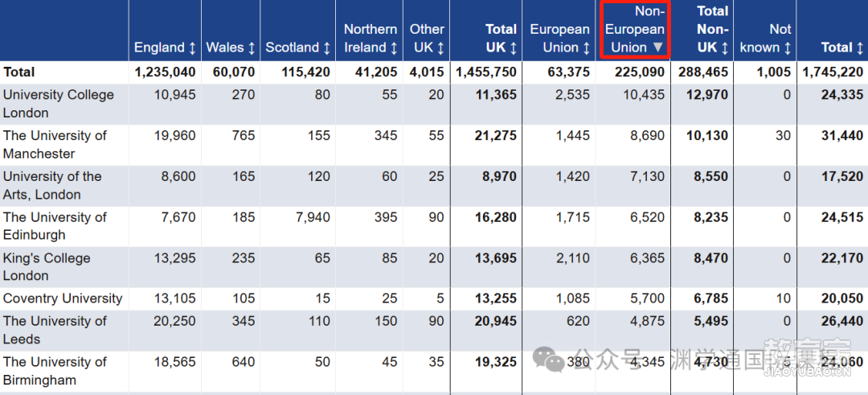The height and width of the screenshot is (395, 868).
Task: Click Non-European Union total 225,090
Action: point(640,72)
